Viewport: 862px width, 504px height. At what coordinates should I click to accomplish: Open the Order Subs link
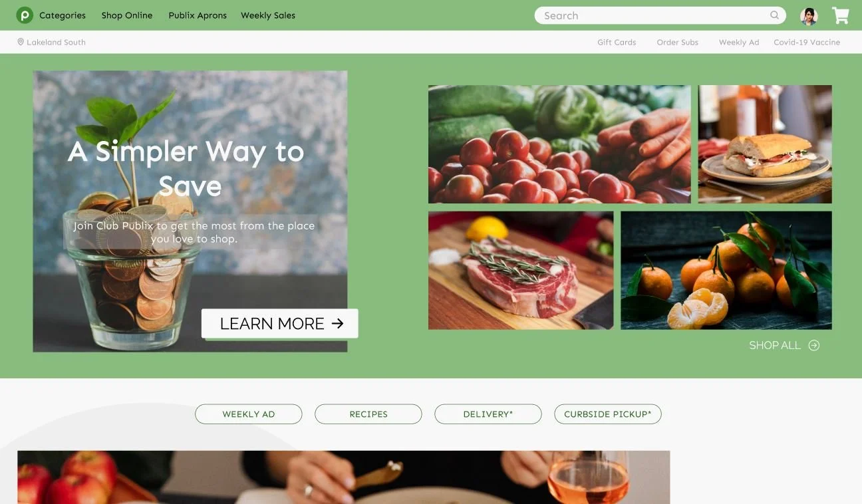[678, 42]
